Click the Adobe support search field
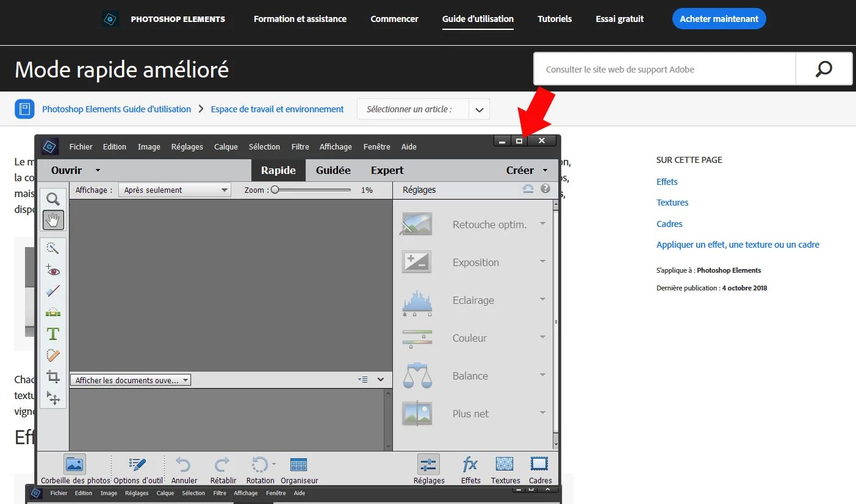Screen dimensions: 856x504 (x=664, y=69)
